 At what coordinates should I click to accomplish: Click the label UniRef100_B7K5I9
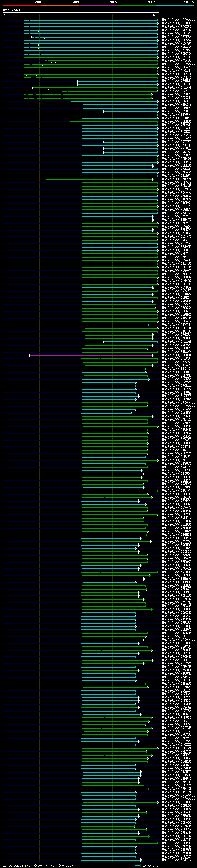[x=177, y=183]
